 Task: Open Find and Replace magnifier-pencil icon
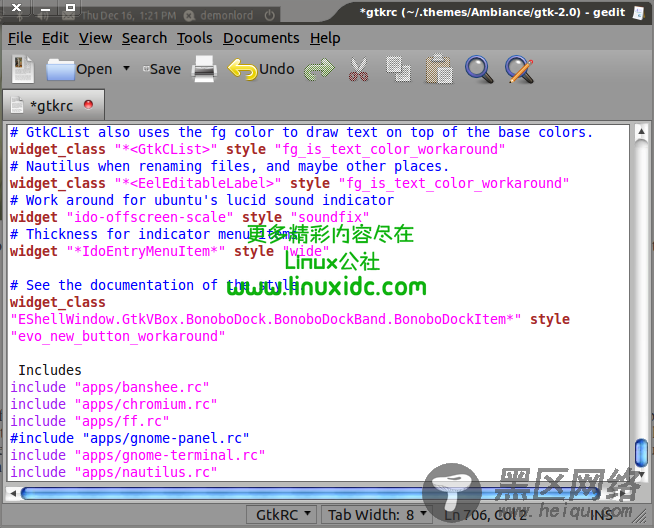tap(519, 69)
